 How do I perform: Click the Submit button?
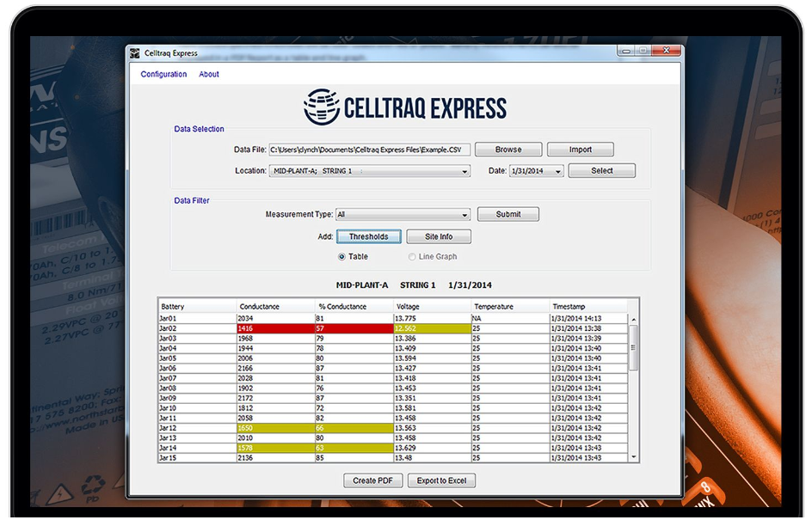508,214
